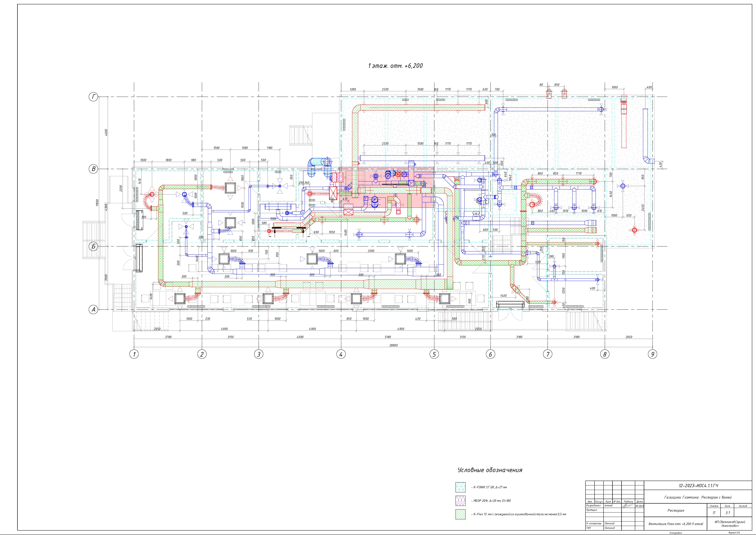Screen dimensions: 756x535
Task: Click the legend text "МБОР 20Ф, Δ=20 мм, EI=180"
Action: tap(492, 501)
